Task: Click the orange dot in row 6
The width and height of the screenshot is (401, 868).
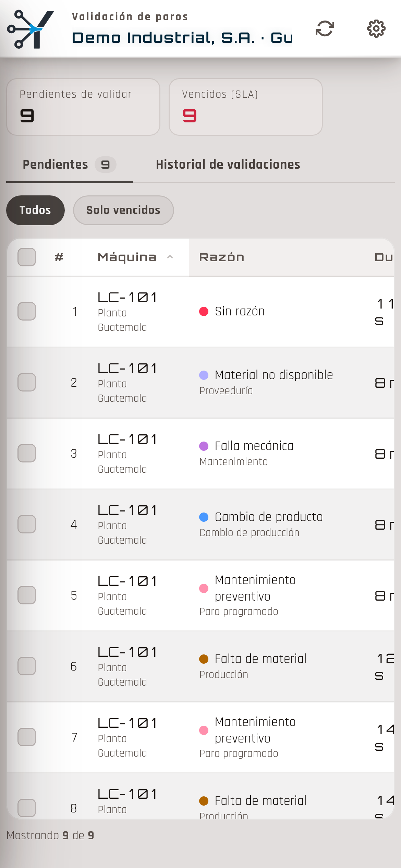Action: pos(204,659)
